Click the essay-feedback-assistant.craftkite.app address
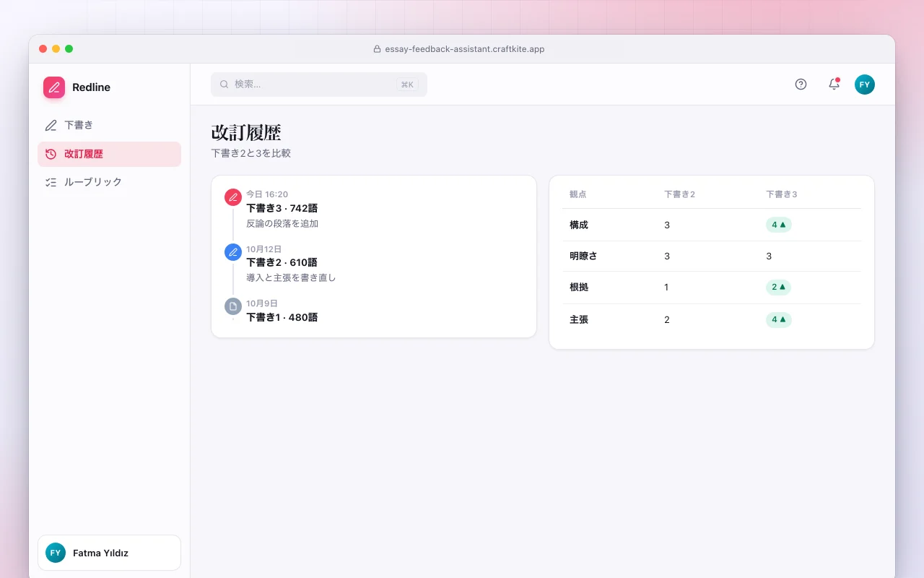 (x=464, y=49)
